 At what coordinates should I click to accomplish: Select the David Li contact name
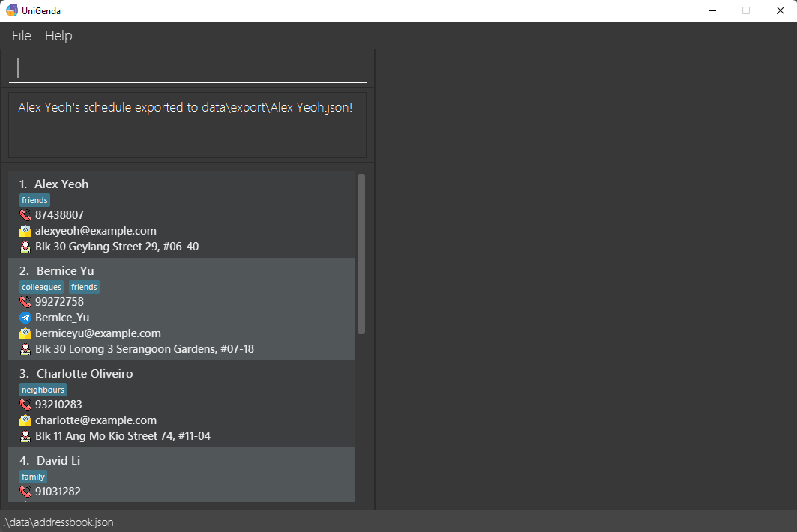click(58, 460)
